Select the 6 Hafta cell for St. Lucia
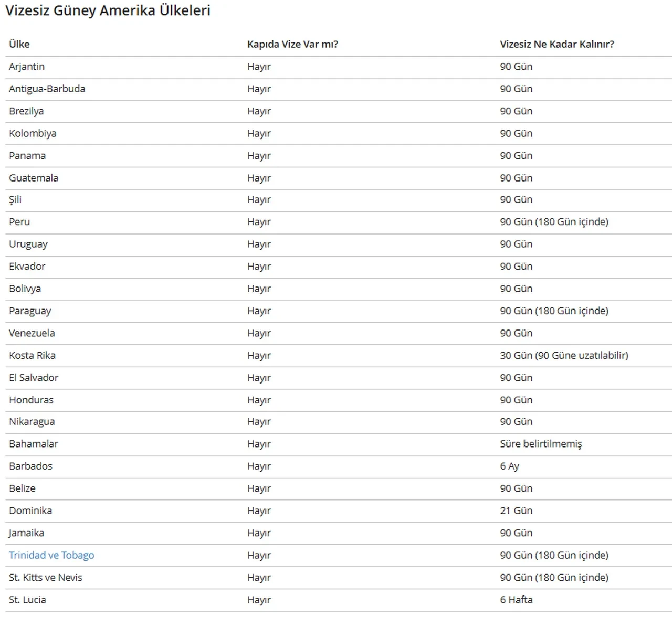672x617 pixels. coord(516,600)
